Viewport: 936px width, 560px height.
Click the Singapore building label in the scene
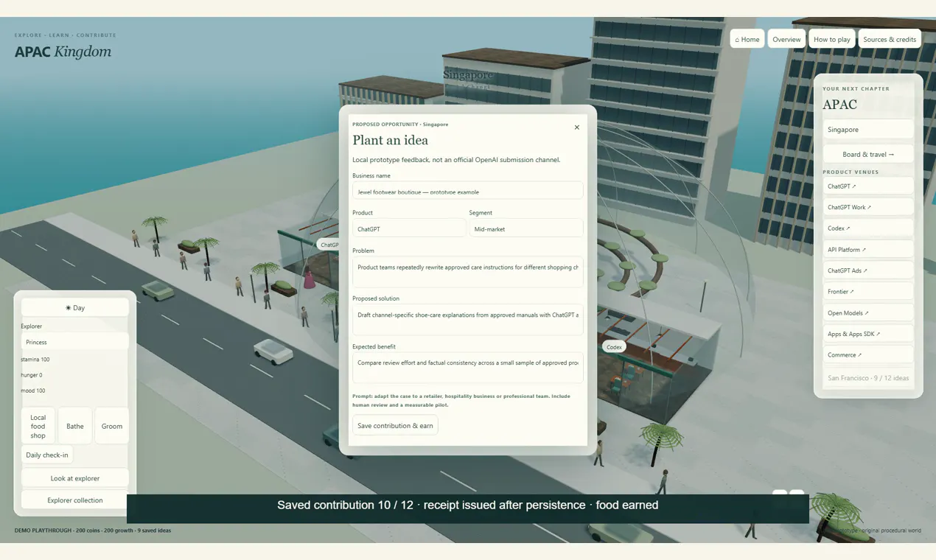[468, 75]
